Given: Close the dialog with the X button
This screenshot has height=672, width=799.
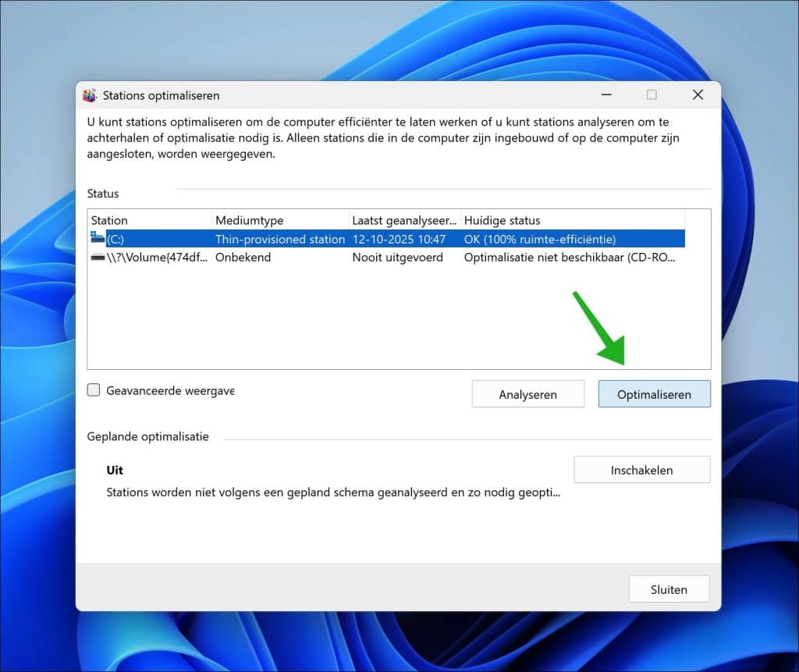Looking at the screenshot, I should tap(698, 95).
